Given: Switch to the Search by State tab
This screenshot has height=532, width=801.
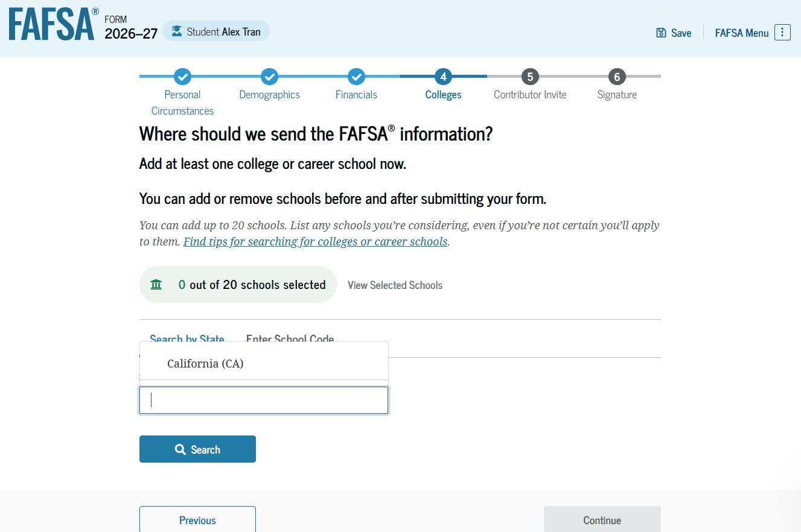Looking at the screenshot, I should tap(187, 338).
